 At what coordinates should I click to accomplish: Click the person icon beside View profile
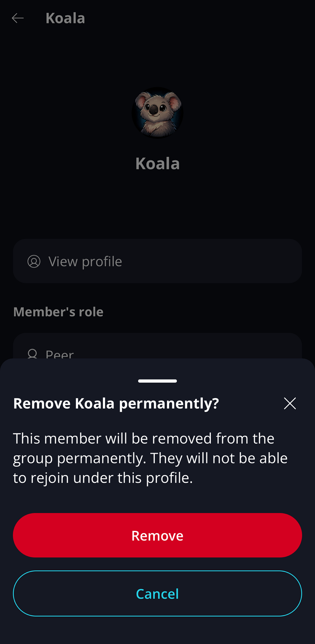click(34, 261)
